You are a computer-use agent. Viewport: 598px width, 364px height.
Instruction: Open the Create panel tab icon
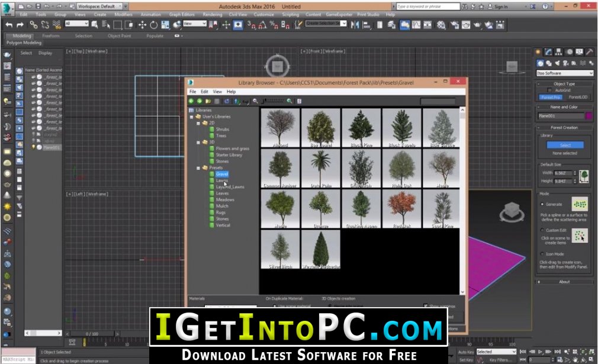click(538, 52)
